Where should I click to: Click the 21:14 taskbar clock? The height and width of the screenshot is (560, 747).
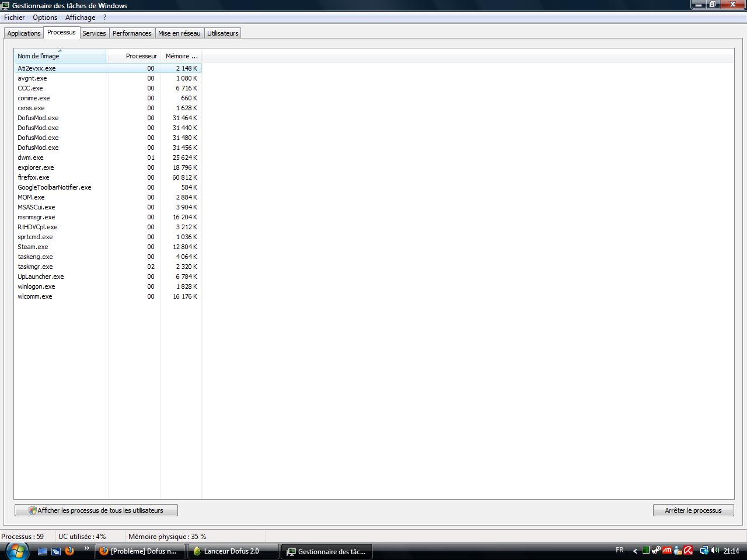(731, 551)
